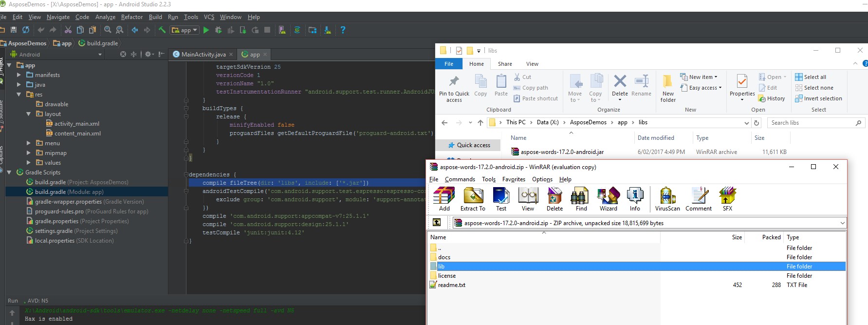Open the Favorites menu in WinRAR

(514, 179)
